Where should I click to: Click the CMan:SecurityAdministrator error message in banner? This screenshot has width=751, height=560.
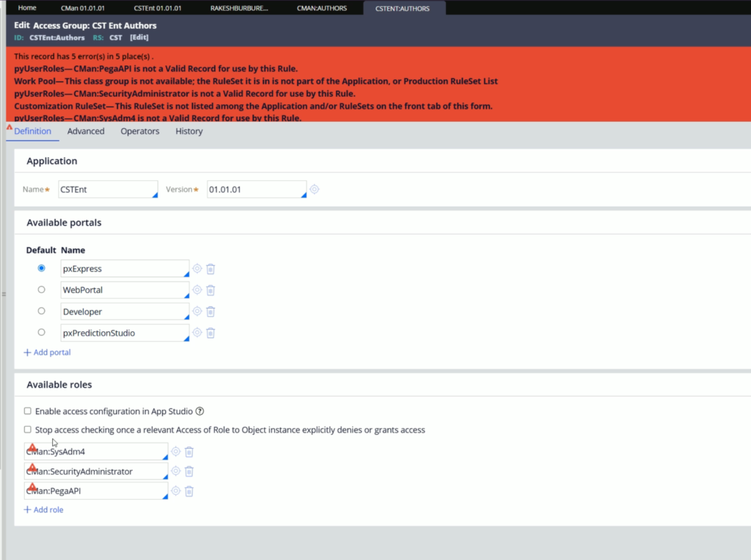coord(184,93)
